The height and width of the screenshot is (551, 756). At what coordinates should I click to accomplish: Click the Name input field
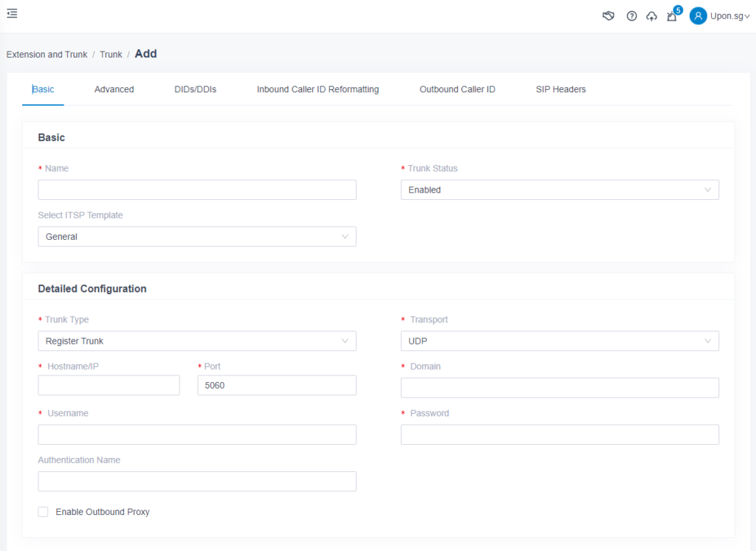(x=196, y=190)
